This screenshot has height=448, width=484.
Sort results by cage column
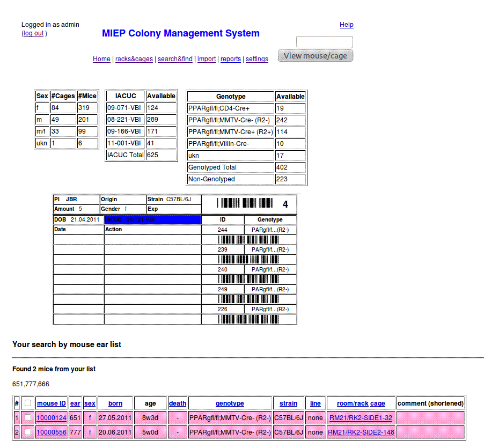click(378, 403)
